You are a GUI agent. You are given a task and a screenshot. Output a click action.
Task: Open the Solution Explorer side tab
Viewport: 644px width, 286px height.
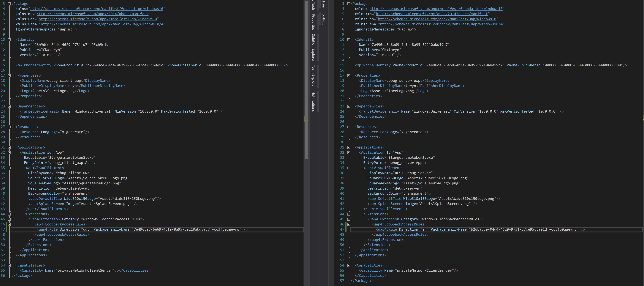point(313,48)
